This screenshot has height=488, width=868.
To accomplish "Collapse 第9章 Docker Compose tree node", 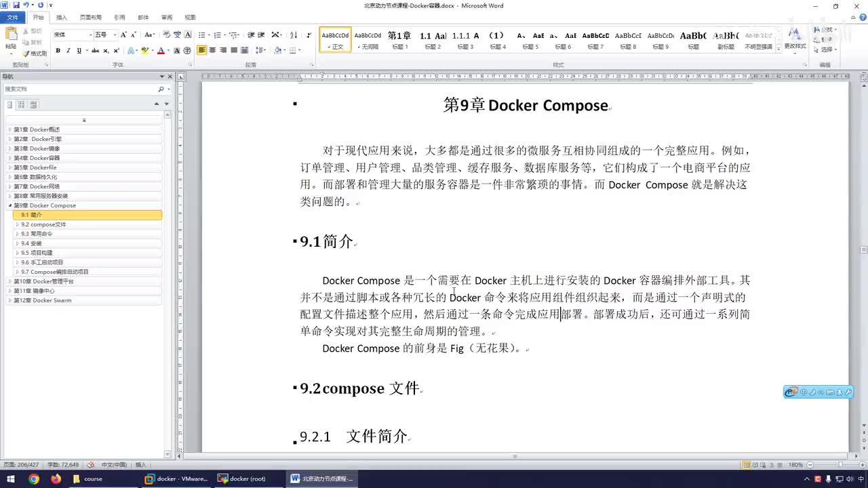I will click(x=9, y=205).
